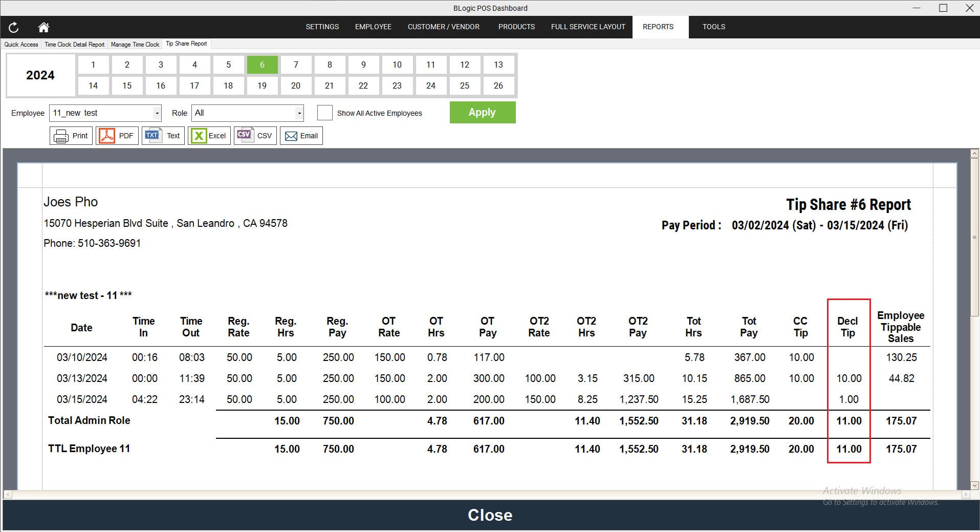Export report as PDF
The image size is (980, 532).
pos(117,136)
